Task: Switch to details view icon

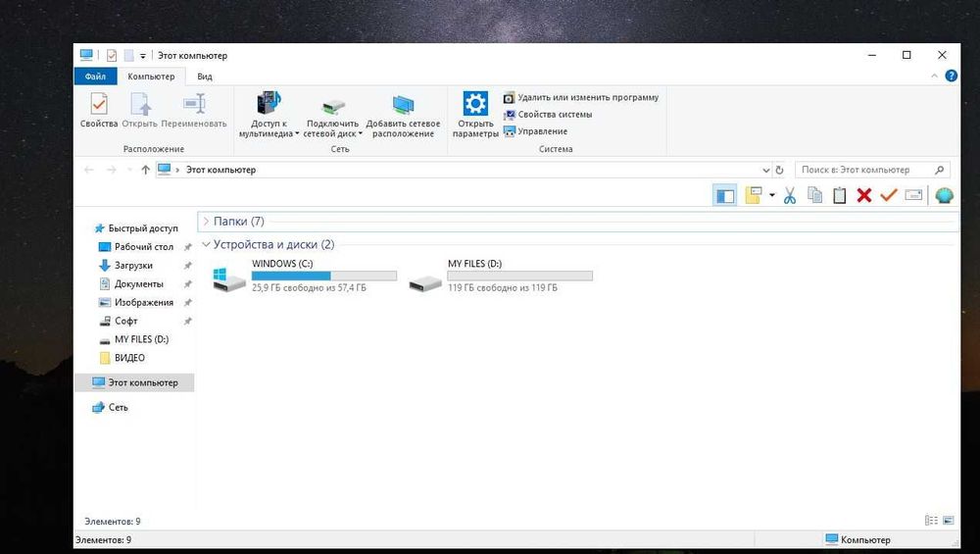Action: 931,521
